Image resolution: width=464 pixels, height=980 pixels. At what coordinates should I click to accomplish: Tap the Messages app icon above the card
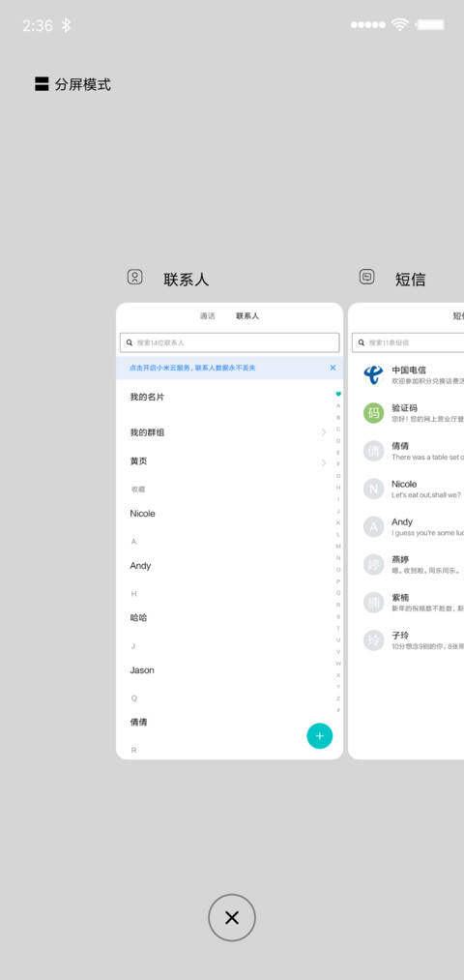click(x=367, y=277)
